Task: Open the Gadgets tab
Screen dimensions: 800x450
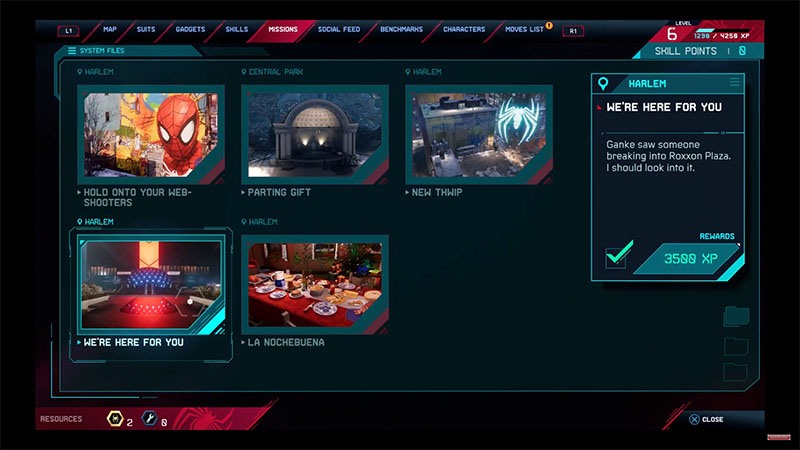Action: (x=190, y=29)
